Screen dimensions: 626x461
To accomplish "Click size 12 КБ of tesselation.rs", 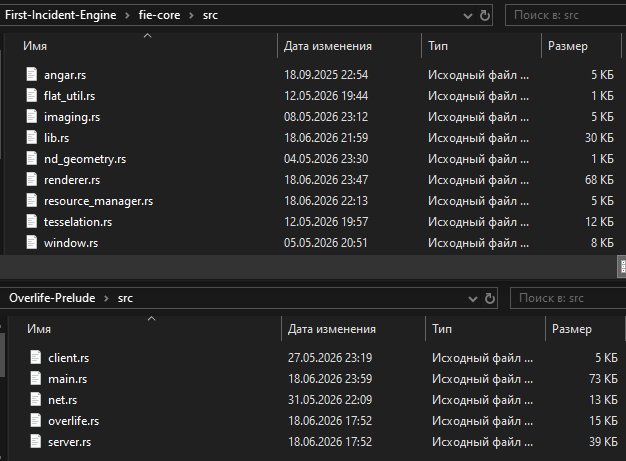I will click(x=599, y=222).
